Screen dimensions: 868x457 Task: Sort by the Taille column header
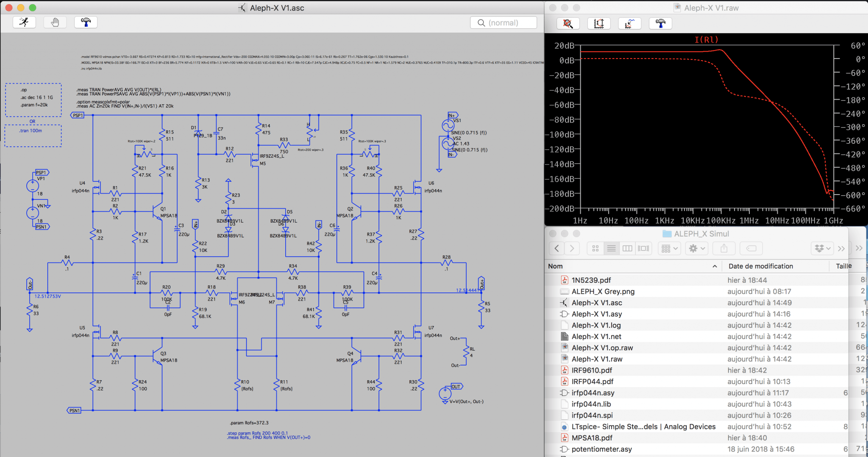(x=843, y=266)
